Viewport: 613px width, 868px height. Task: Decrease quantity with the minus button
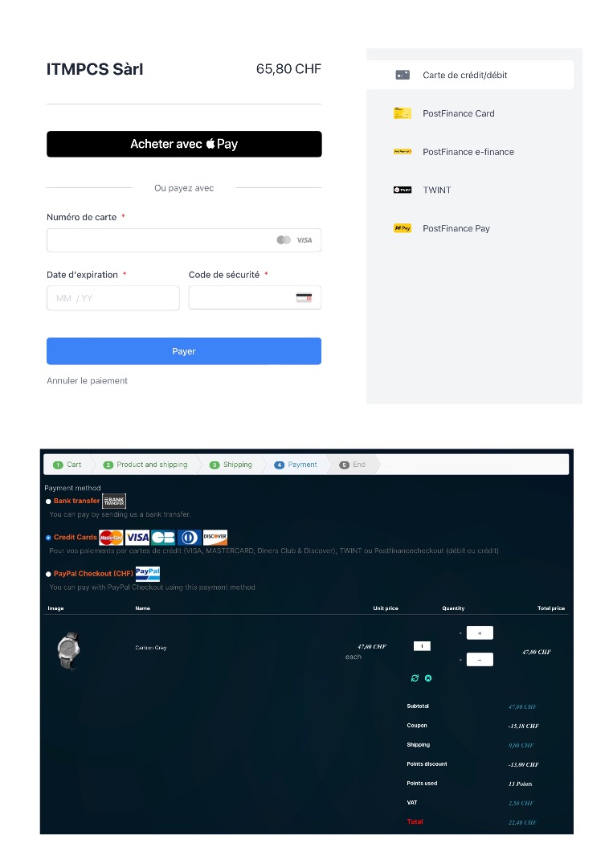480,659
